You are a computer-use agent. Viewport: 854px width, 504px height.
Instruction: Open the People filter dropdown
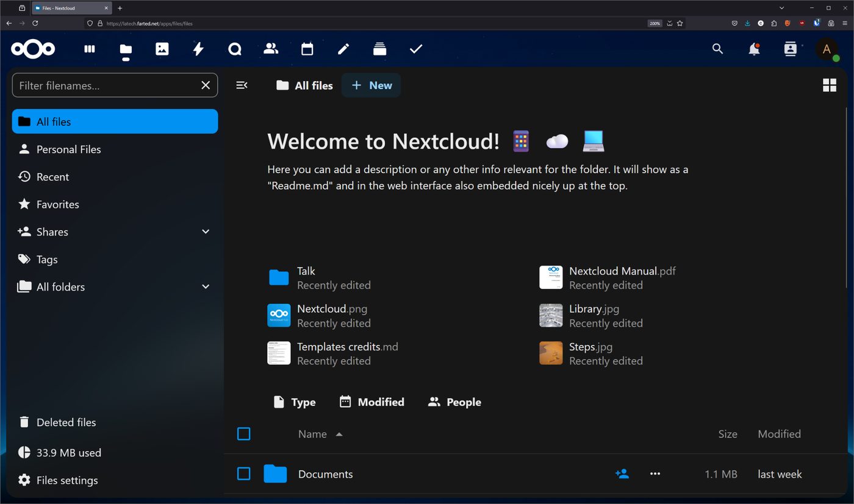click(x=454, y=402)
